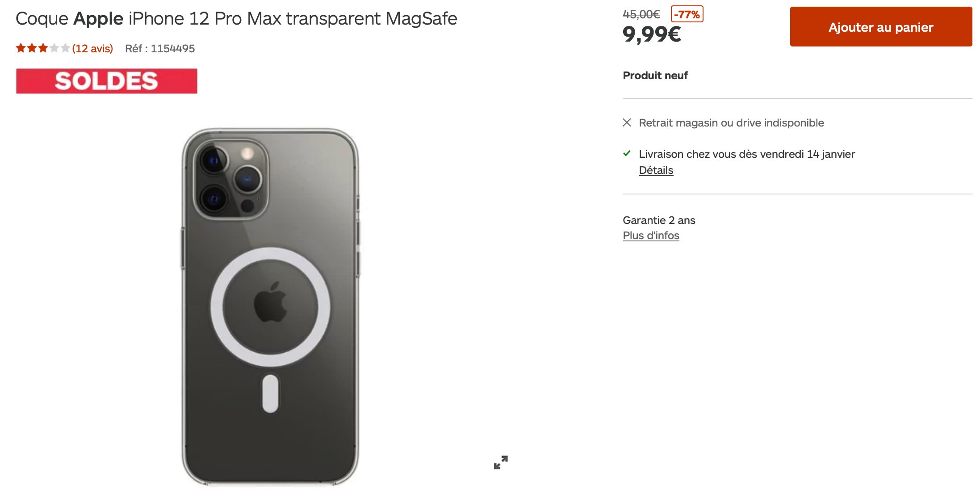Click the -77% discount badge
The width and height of the screenshot is (980, 498).
[x=687, y=14]
